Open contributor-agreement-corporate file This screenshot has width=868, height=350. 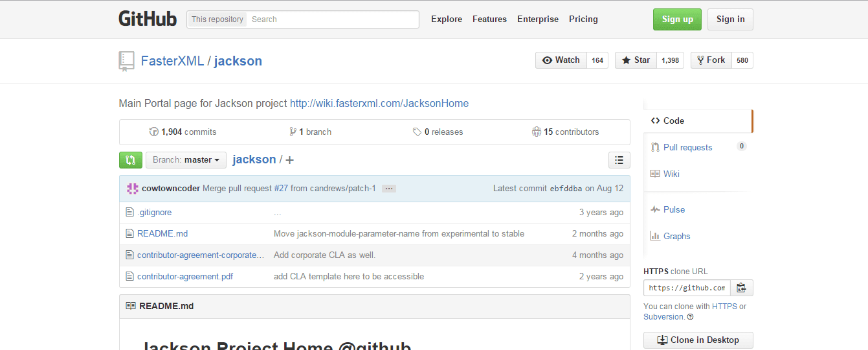point(201,255)
